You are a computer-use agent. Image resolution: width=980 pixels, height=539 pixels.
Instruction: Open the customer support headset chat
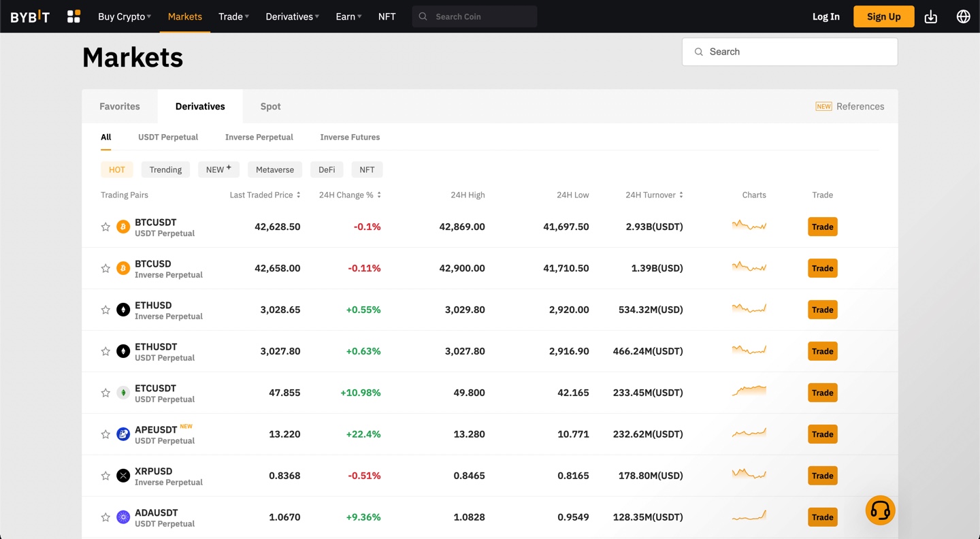click(x=881, y=510)
